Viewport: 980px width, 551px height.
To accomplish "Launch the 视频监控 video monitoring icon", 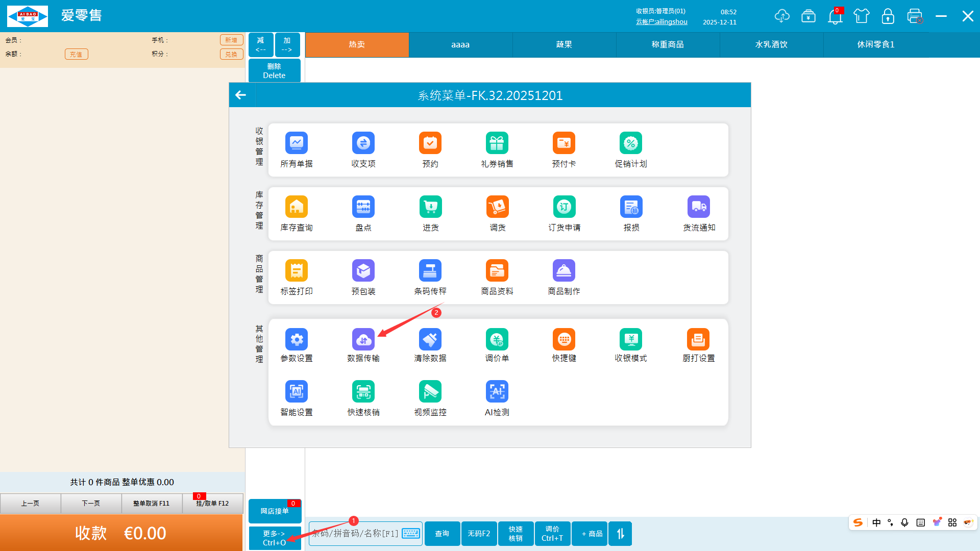I will click(x=430, y=392).
